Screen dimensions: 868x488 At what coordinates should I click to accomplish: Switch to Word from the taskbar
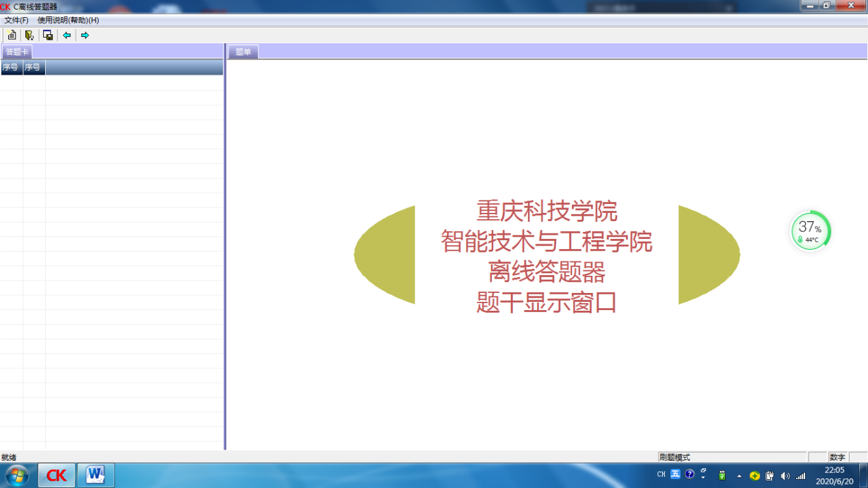coord(96,475)
